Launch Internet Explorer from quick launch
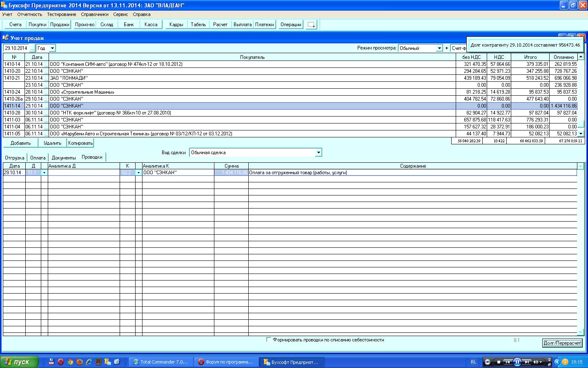This screenshot has width=588, height=368. click(x=89, y=362)
